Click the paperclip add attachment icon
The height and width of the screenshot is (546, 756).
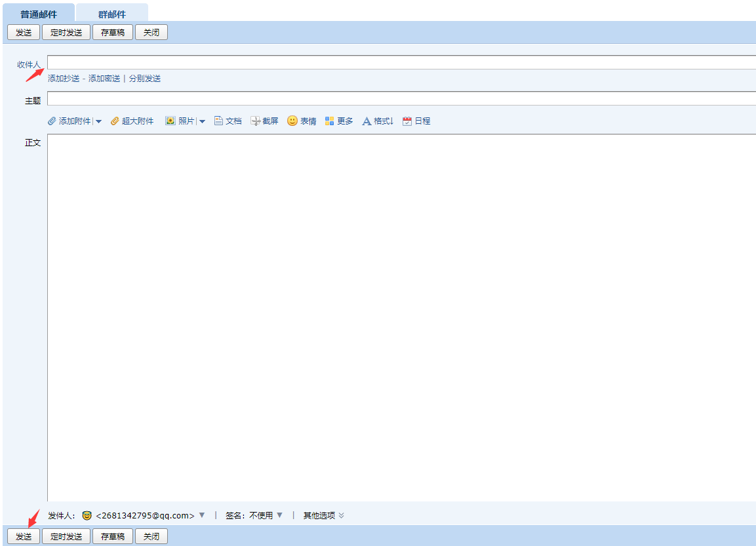click(x=52, y=121)
